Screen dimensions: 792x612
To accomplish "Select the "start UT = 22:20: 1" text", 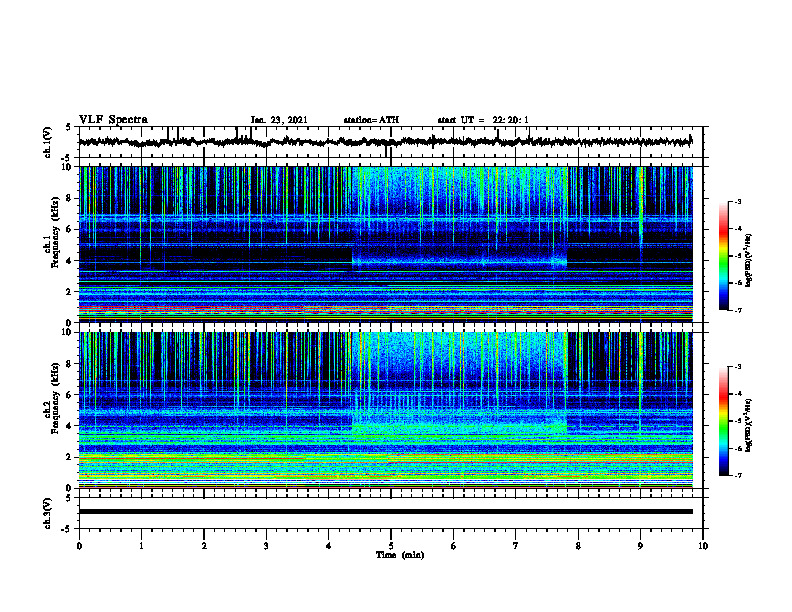I will [483, 120].
